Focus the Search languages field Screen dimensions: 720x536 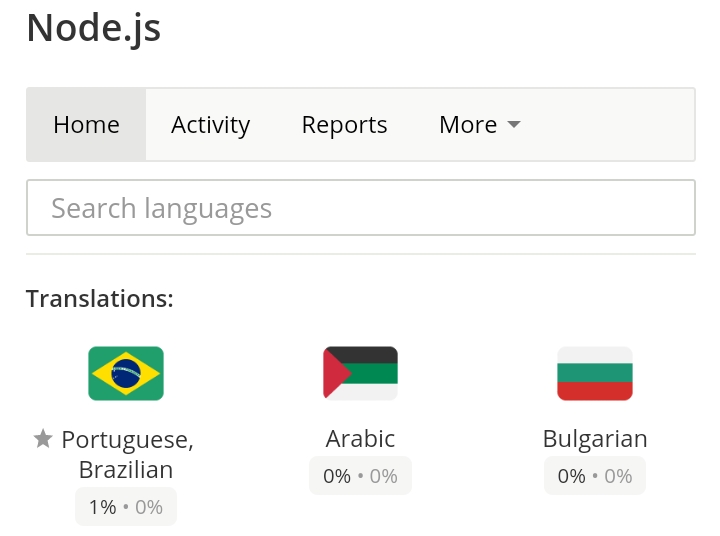361,208
